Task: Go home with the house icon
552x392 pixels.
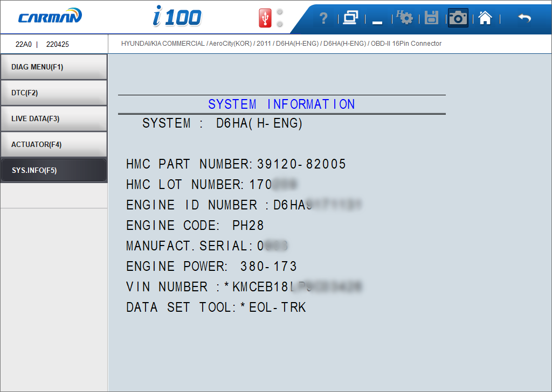Action: (485, 18)
